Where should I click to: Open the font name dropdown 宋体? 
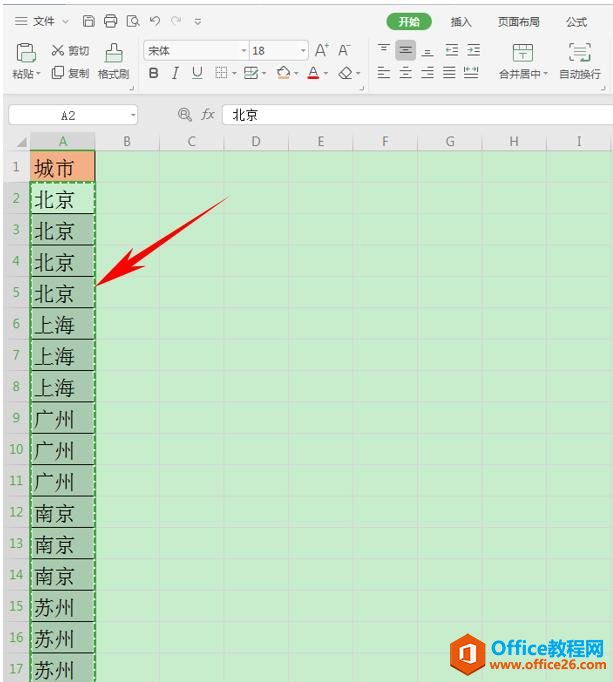point(244,51)
